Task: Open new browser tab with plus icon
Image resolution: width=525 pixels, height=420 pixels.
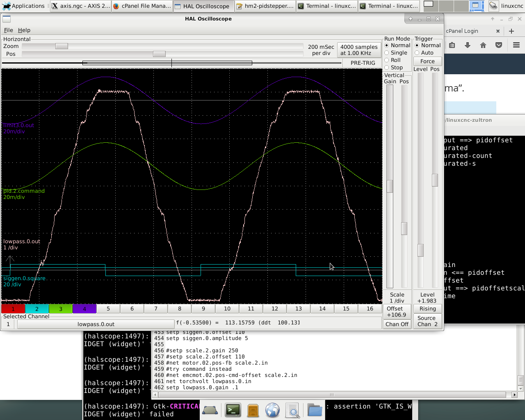Action: pos(511,31)
